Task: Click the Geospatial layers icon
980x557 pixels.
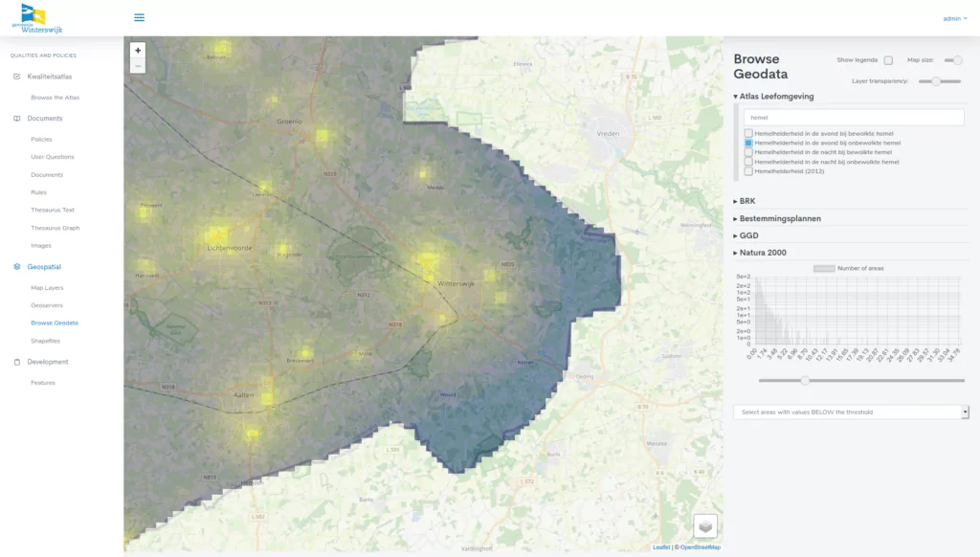Action: point(17,267)
